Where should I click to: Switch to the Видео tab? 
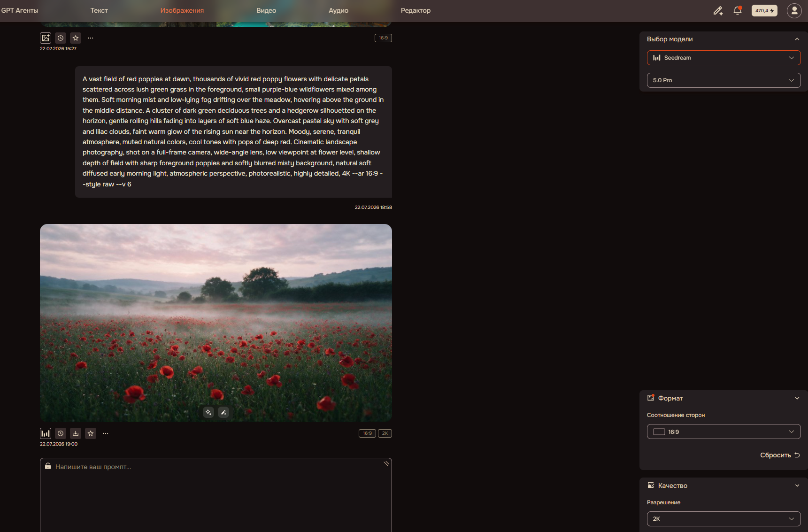[x=266, y=10]
